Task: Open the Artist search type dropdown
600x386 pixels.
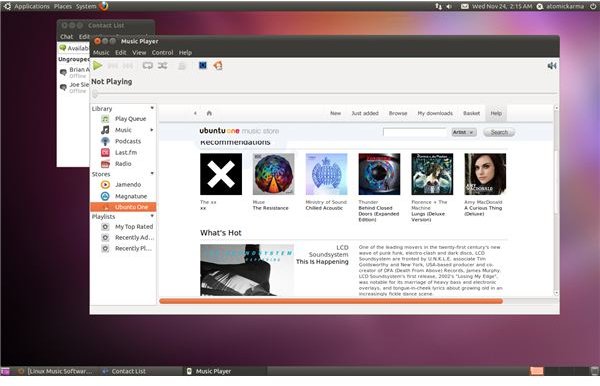Action: [x=464, y=132]
